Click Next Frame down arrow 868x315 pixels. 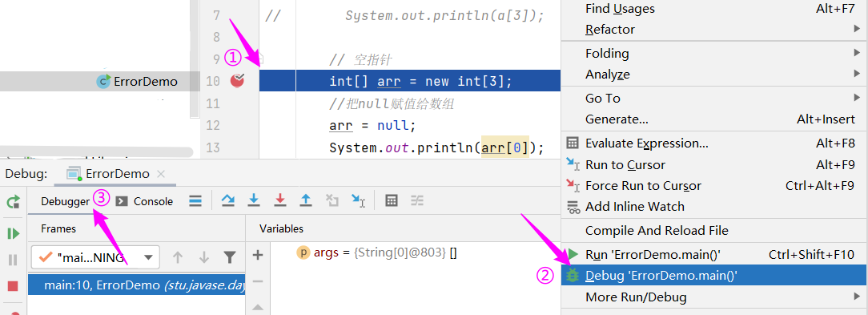(x=203, y=257)
